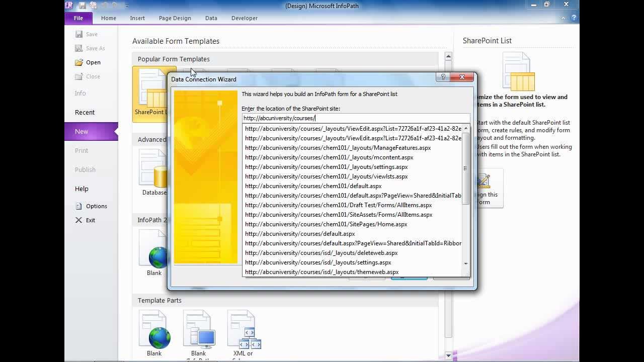Viewport: 644px width, 362px height.
Task: Click the InfoPath application icon in the title bar
Action: click(x=69, y=5)
